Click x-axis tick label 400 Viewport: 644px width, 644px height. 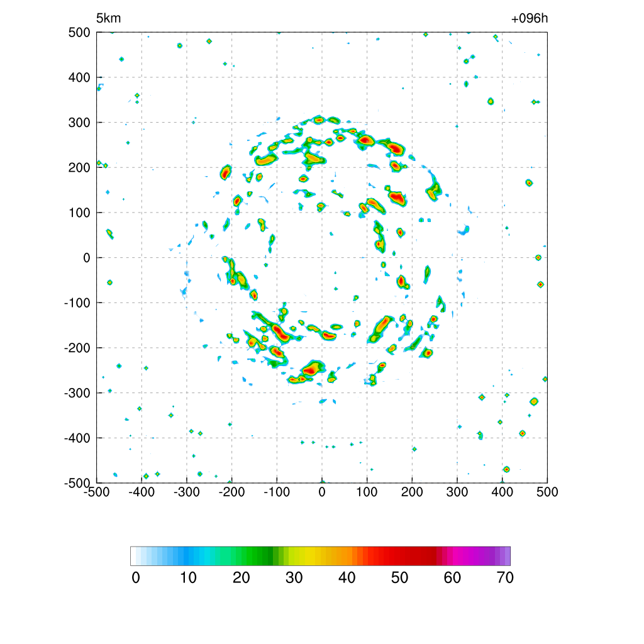click(502, 492)
